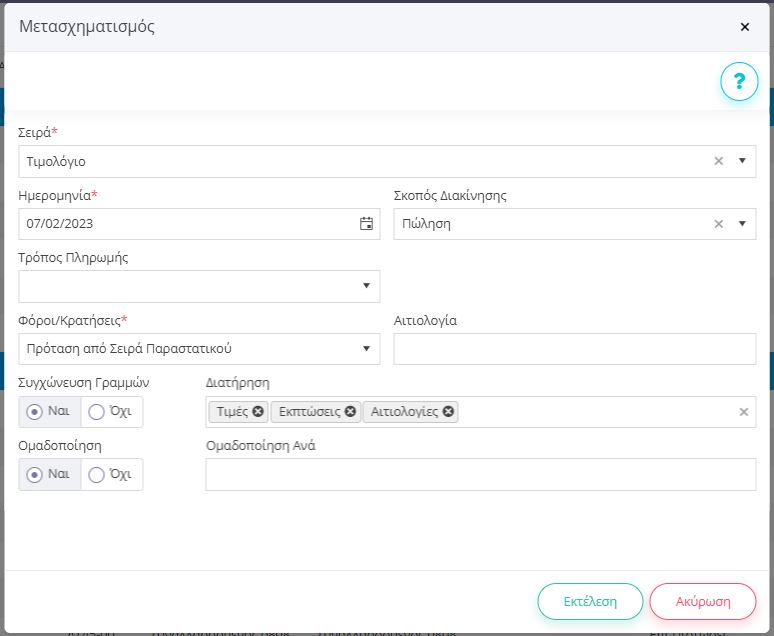Open the Τρόπος Πληρωμής dropdown
The height and width of the screenshot is (636, 774).
tap(366, 287)
